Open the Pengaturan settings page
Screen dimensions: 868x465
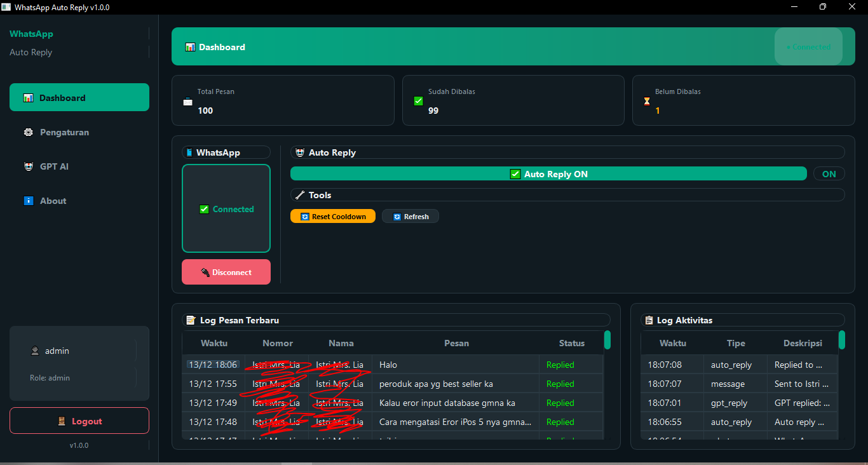[x=79, y=132]
